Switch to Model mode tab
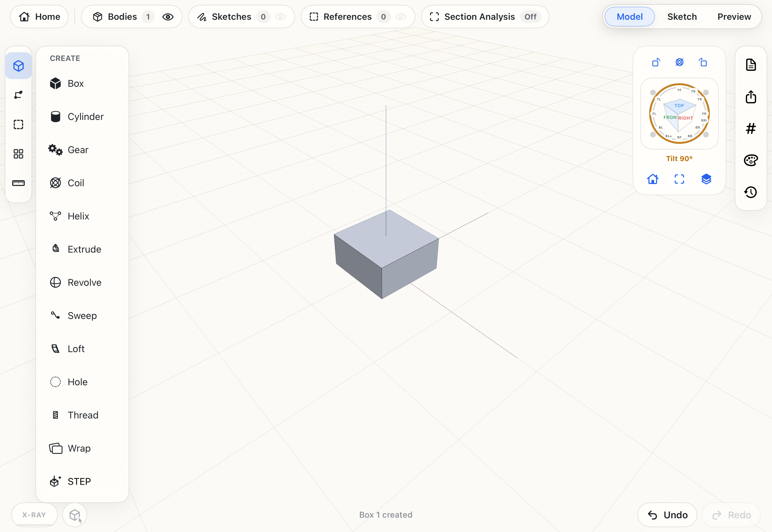Image resolution: width=772 pixels, height=532 pixels. coord(629,17)
